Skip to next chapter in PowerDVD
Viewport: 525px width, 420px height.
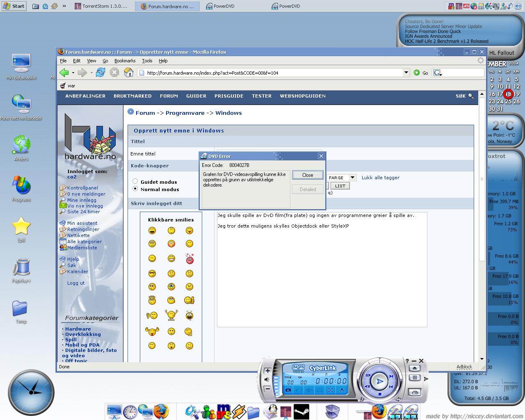tap(391, 376)
